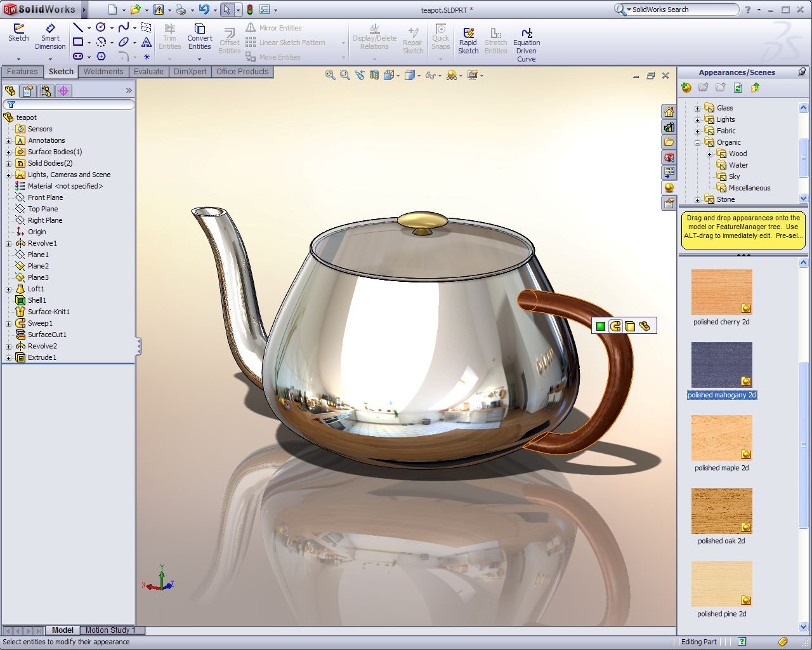The width and height of the screenshot is (812, 650).
Task: Click Zoom to Fit in the view toolbar
Action: 330,75
